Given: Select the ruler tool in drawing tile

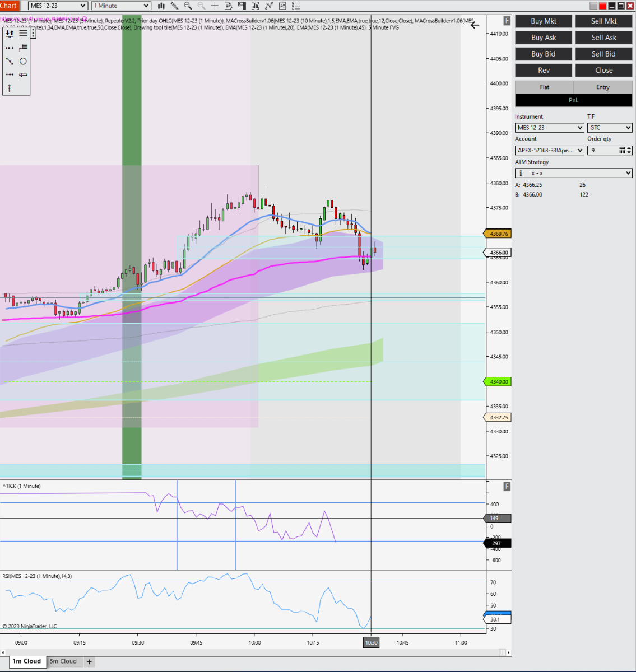Looking at the screenshot, I should (x=23, y=74).
